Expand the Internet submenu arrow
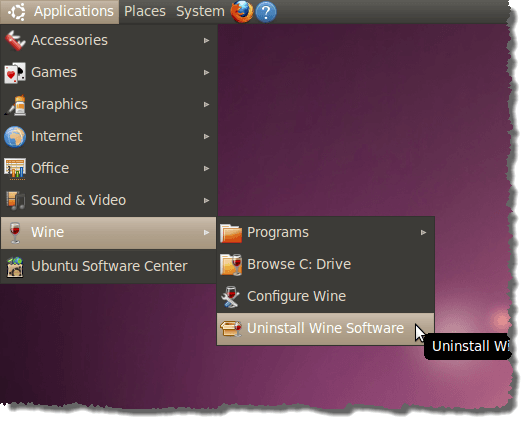 tap(206, 136)
